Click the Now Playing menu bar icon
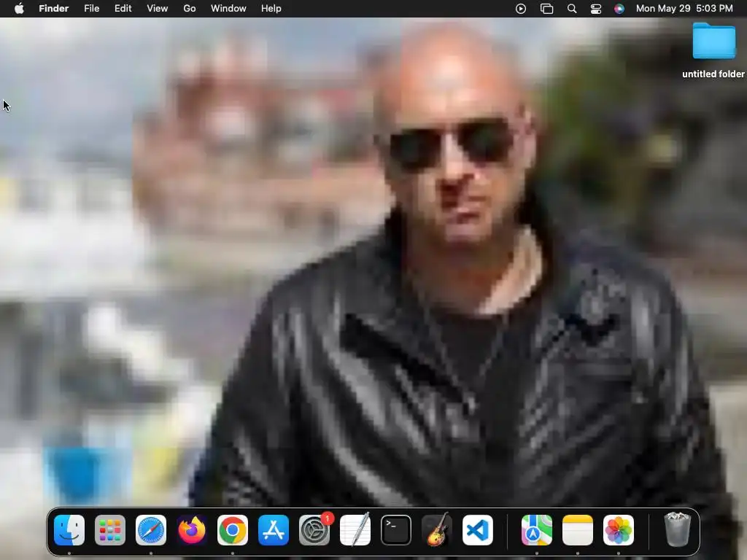The width and height of the screenshot is (747, 560). click(521, 9)
